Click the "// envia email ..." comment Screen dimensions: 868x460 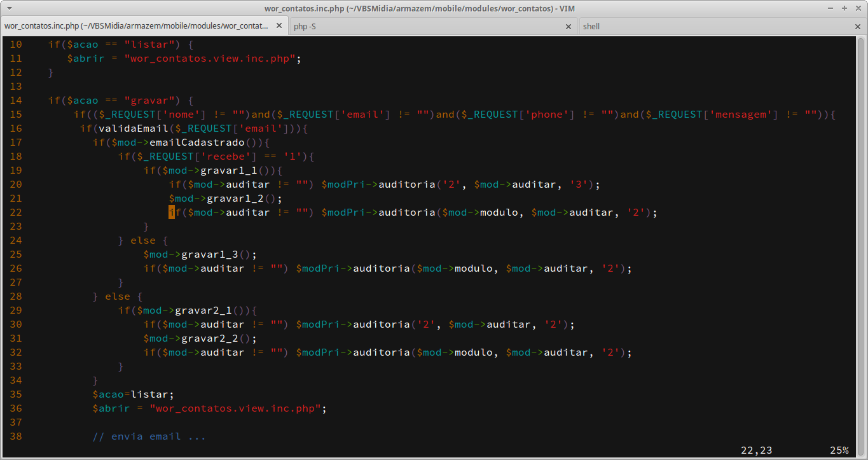click(x=149, y=436)
